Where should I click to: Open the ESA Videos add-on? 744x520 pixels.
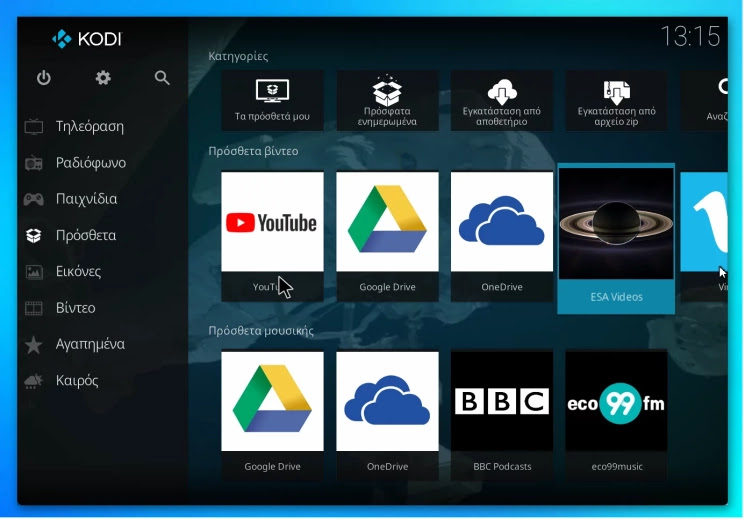click(616, 239)
